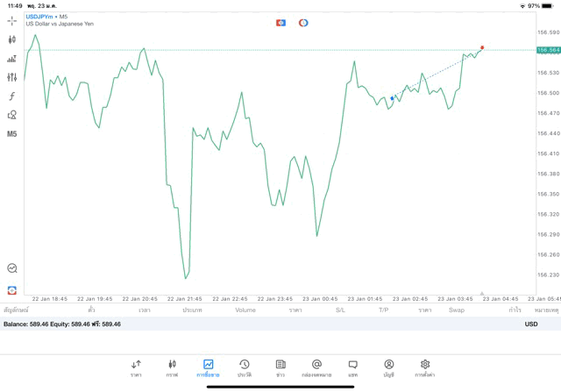Sort trades by Volume column header

245,310
